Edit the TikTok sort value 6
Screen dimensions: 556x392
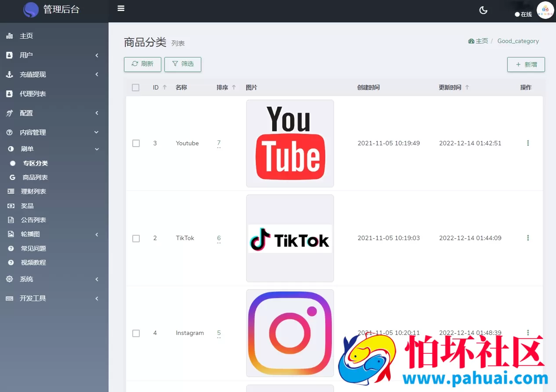(x=219, y=238)
